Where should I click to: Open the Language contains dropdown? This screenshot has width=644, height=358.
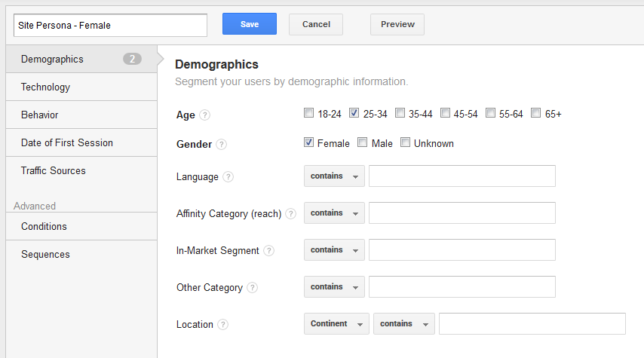tap(334, 176)
